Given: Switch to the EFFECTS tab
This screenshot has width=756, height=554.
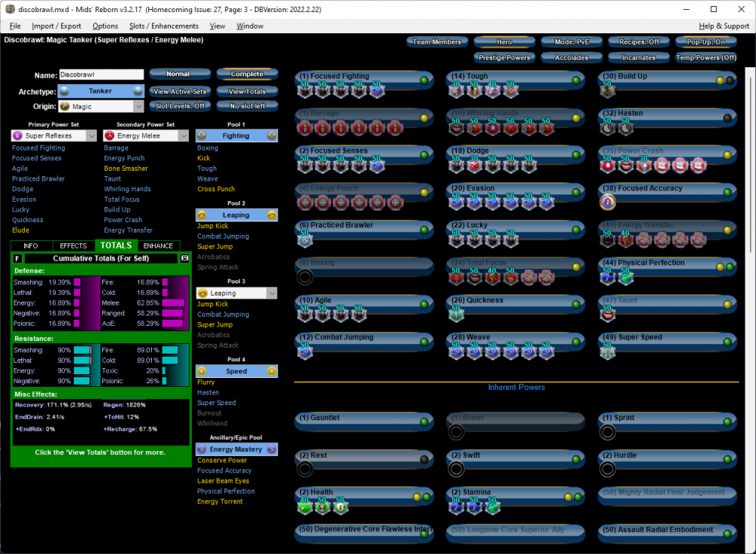Looking at the screenshot, I should pyautogui.click(x=73, y=246).
